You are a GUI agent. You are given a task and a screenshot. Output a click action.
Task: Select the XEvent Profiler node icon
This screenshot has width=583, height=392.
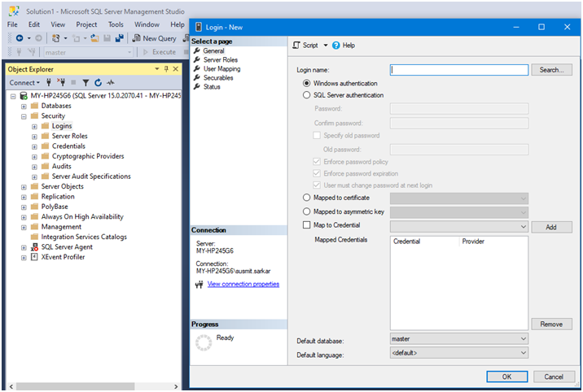34,257
